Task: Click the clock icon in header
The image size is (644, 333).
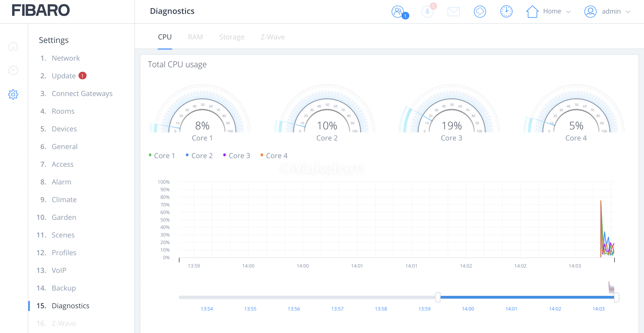Action: [506, 12]
